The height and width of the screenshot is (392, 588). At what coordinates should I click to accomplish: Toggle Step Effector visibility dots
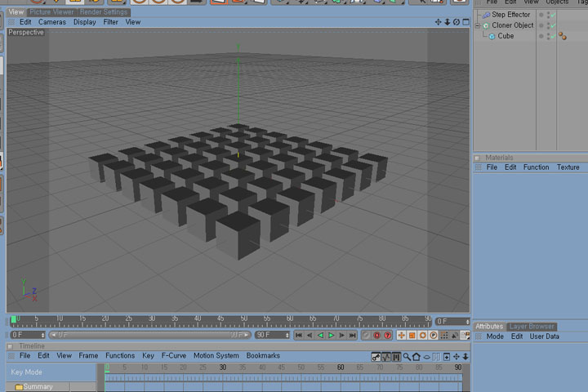coord(549,15)
